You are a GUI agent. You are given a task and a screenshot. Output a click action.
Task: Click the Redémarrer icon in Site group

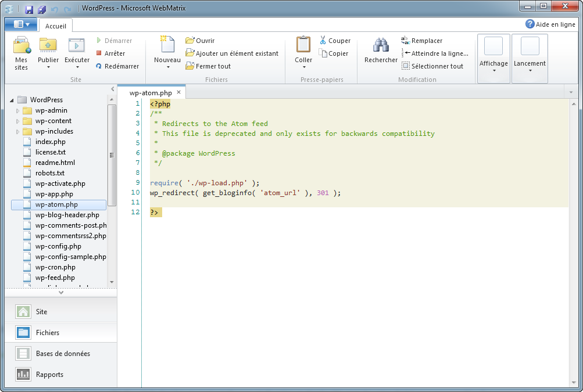(99, 66)
